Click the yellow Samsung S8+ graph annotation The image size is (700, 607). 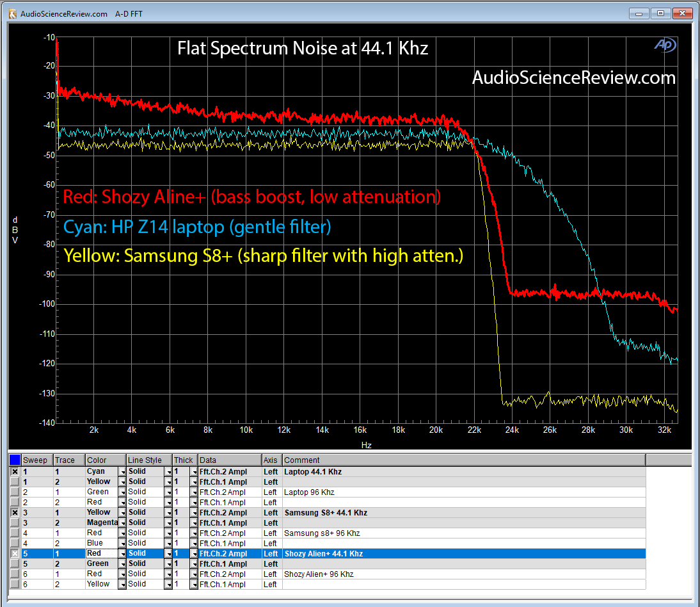(x=264, y=256)
